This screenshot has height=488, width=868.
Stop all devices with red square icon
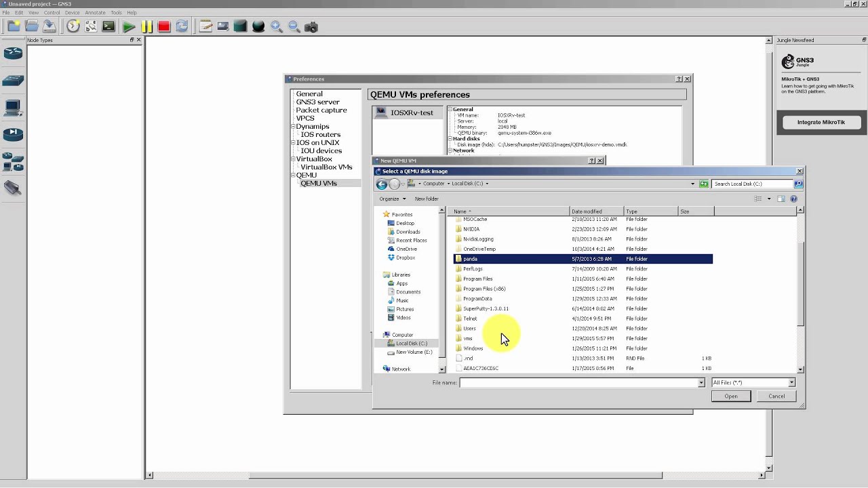(x=164, y=26)
